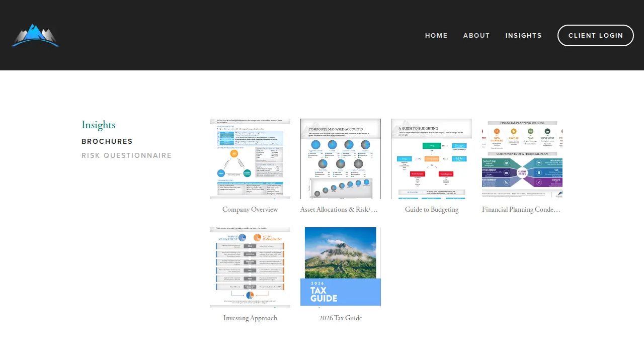
Task: Click the "Financial Planning Conde…" caption
Action: point(521,210)
